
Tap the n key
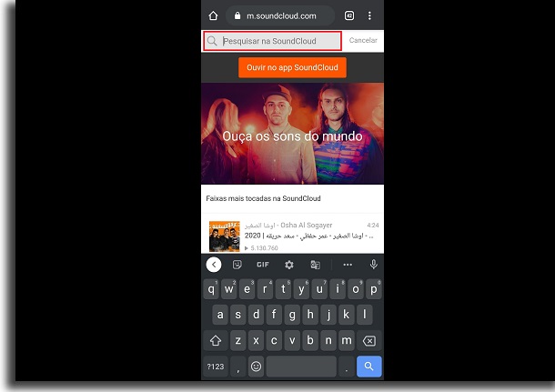(328, 341)
